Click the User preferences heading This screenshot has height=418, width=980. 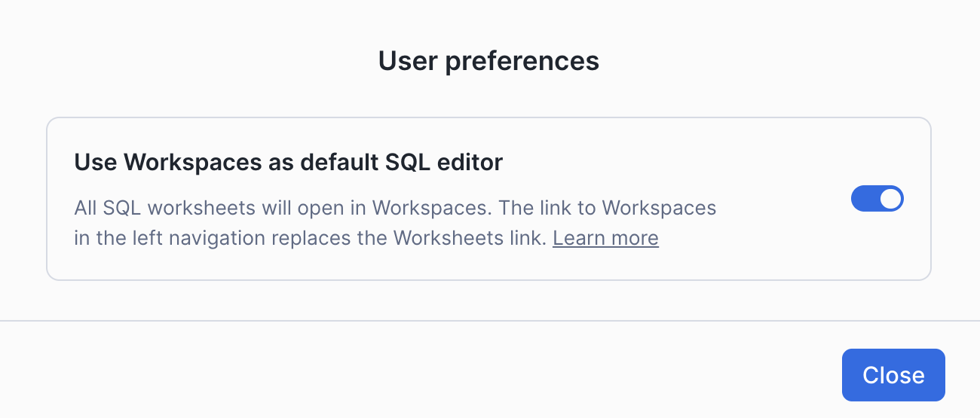point(488,61)
